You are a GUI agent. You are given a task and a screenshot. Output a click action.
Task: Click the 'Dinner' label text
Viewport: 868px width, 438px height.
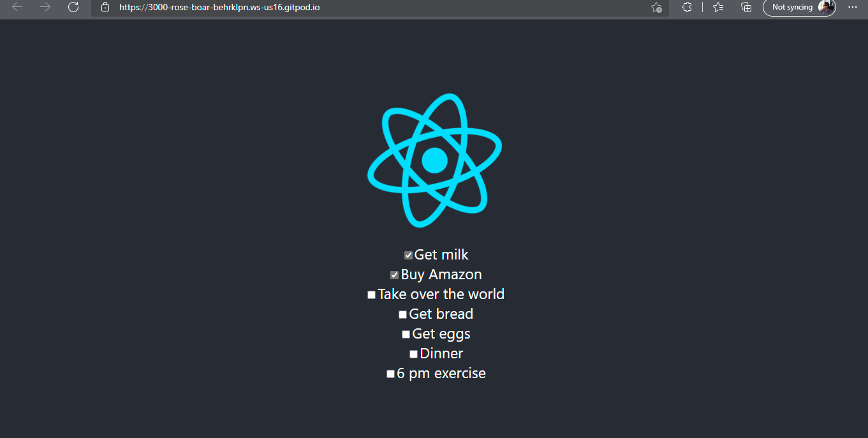point(441,354)
